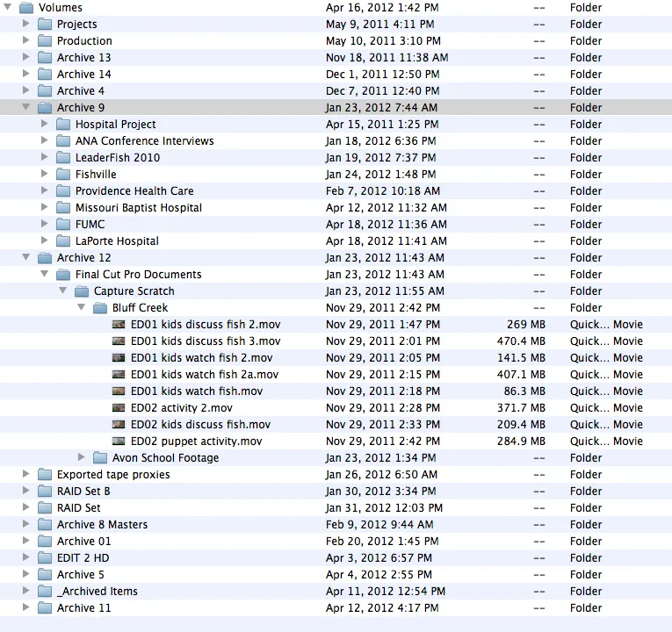Click the Fishville folder icon

click(62, 175)
